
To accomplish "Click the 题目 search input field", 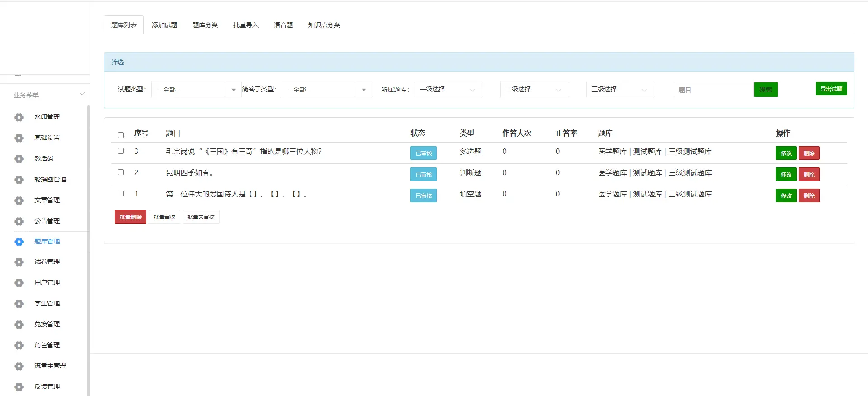I will (x=713, y=90).
